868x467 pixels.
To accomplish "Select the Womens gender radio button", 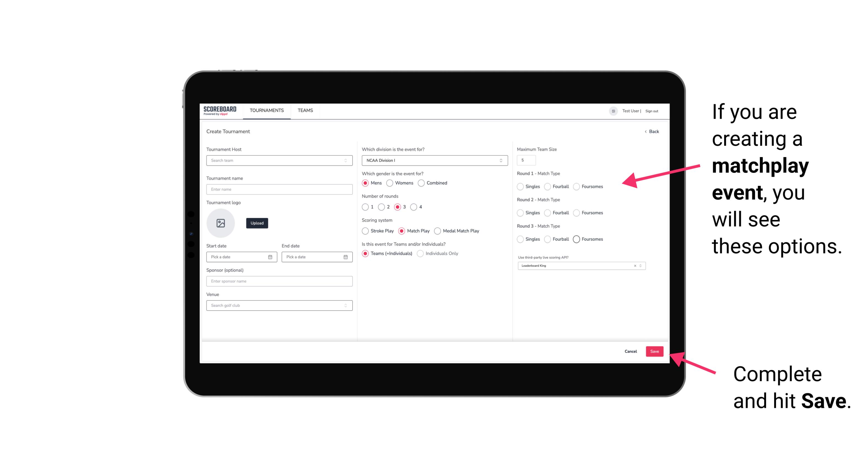I will (x=390, y=183).
